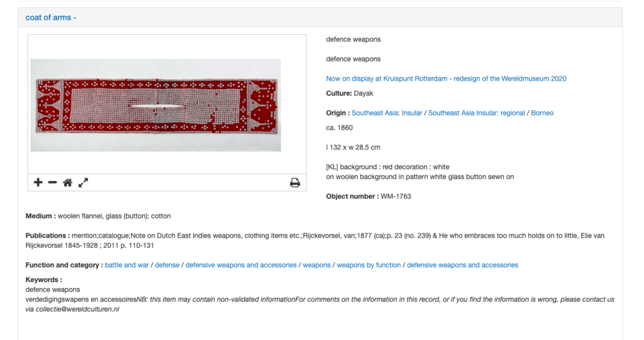Open the 'coat of arms -' title link
Viewport: 644px width, 340px height.
pos(51,18)
